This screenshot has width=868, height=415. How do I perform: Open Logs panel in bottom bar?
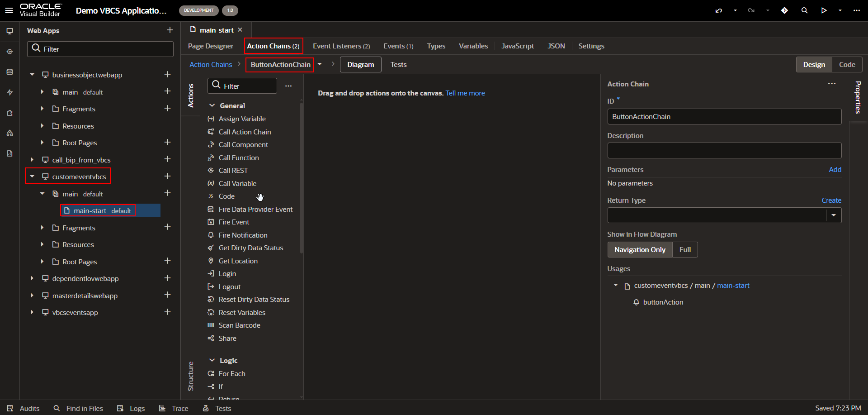(x=131, y=408)
